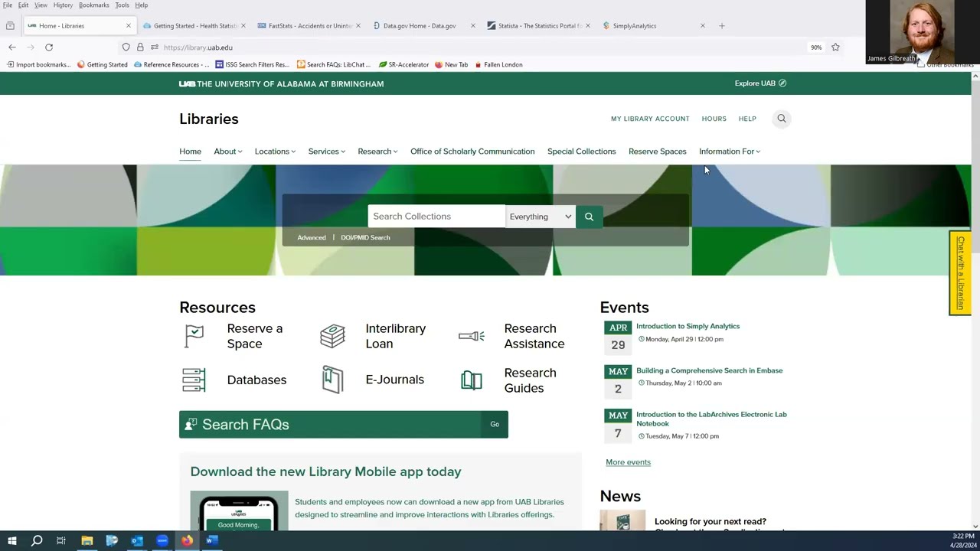Open the Firefox File menu
This screenshot has height=551, width=980.
8,5
